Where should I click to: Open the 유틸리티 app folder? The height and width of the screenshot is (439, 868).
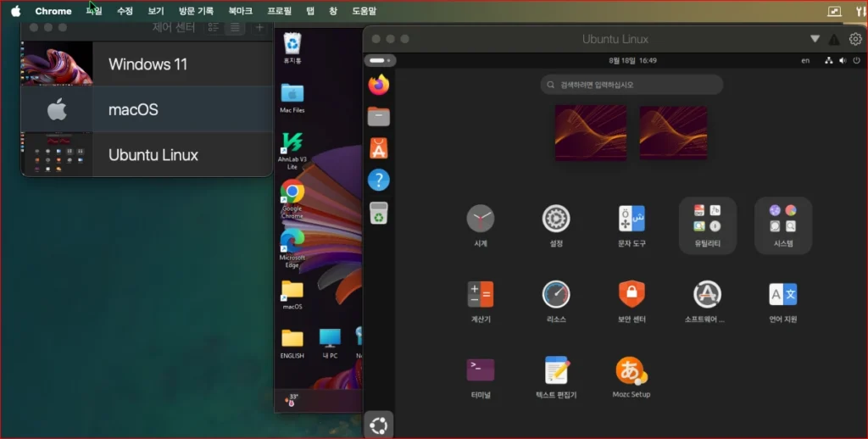click(x=708, y=225)
